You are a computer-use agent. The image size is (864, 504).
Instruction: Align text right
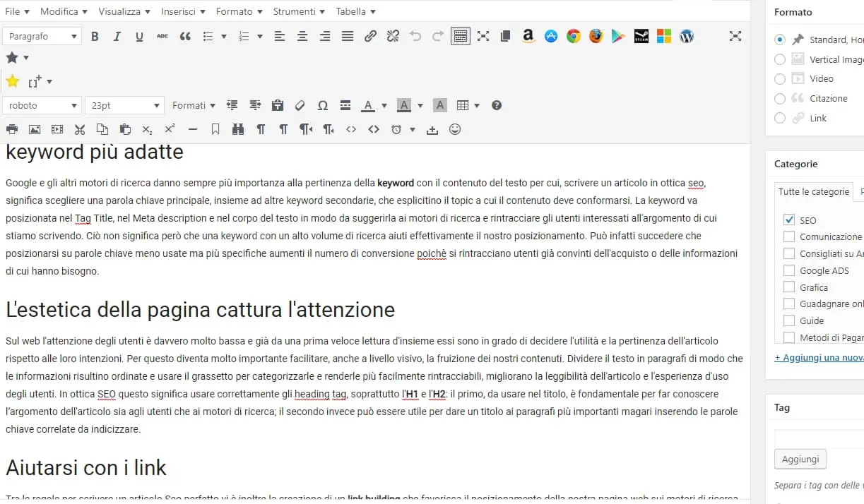325,36
